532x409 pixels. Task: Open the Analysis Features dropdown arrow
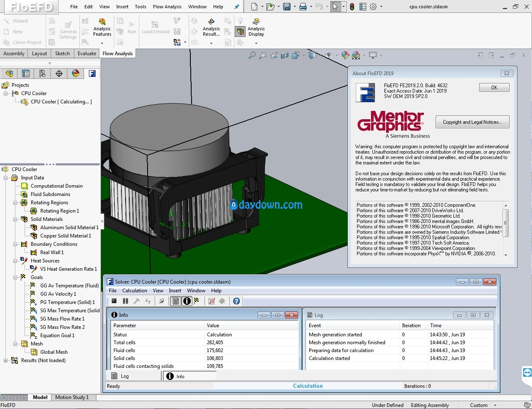click(x=102, y=43)
